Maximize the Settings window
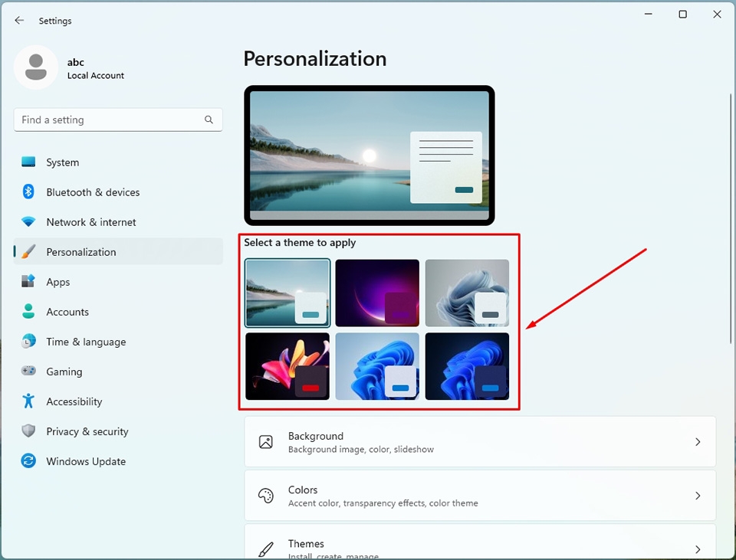Screen dimensions: 736x560 click(x=683, y=14)
